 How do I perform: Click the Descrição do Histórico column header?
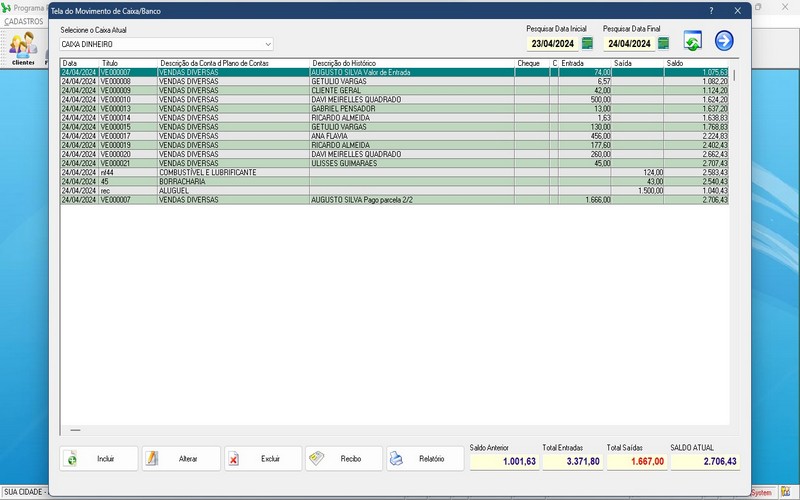tap(410, 63)
